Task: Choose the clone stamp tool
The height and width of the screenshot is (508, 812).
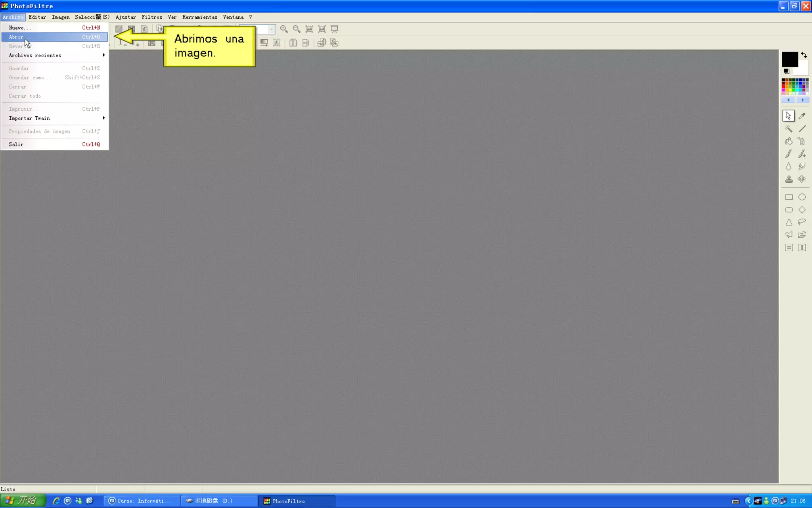Action: click(x=789, y=179)
